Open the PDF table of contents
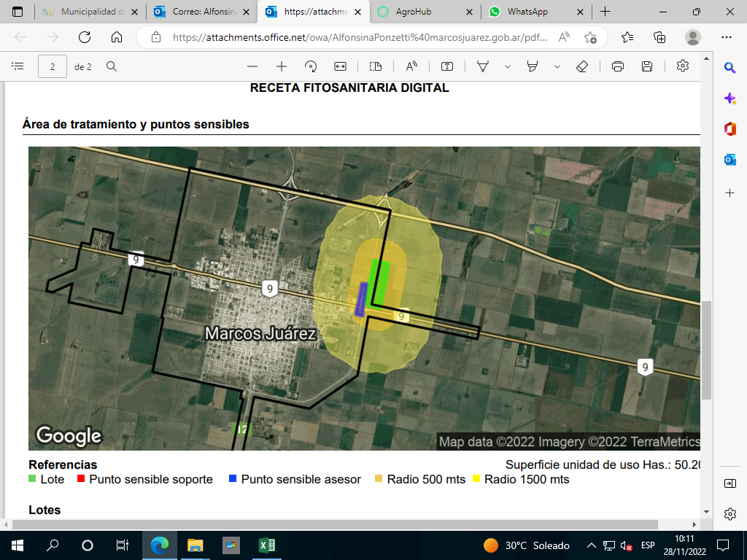Viewport: 747px width, 560px height. (18, 66)
